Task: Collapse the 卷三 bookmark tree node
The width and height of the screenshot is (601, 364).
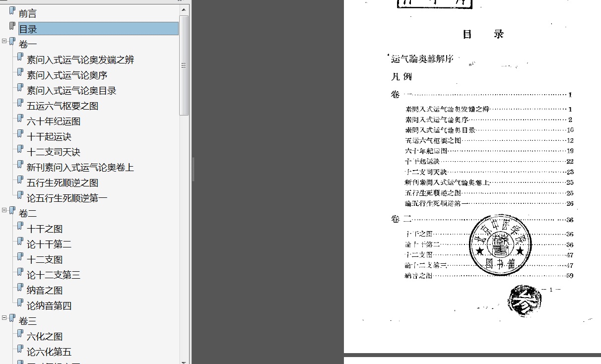Action: (x=4, y=318)
